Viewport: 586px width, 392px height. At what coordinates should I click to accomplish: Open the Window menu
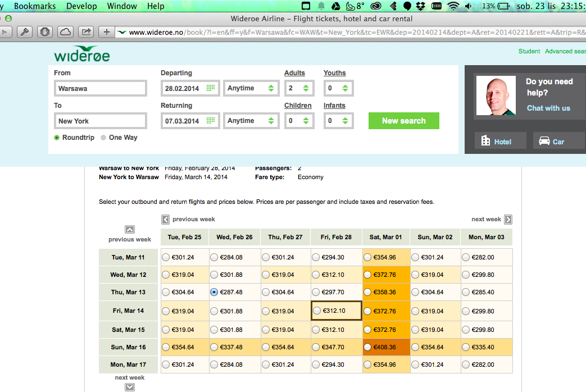pyautogui.click(x=122, y=6)
